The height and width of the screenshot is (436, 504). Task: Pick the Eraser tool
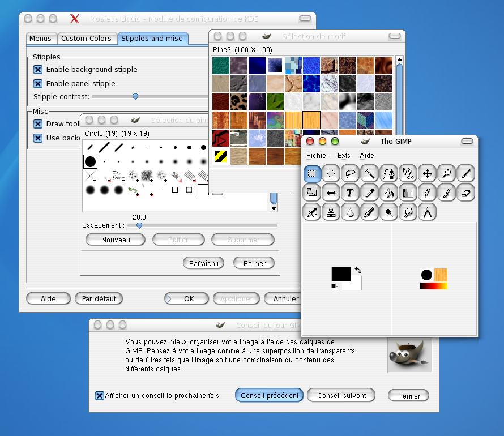point(466,193)
